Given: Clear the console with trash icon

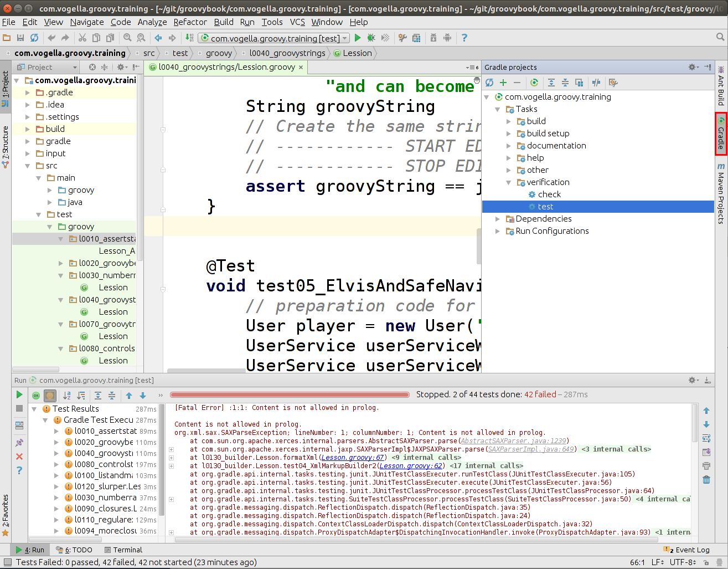Looking at the screenshot, I should 706,480.
